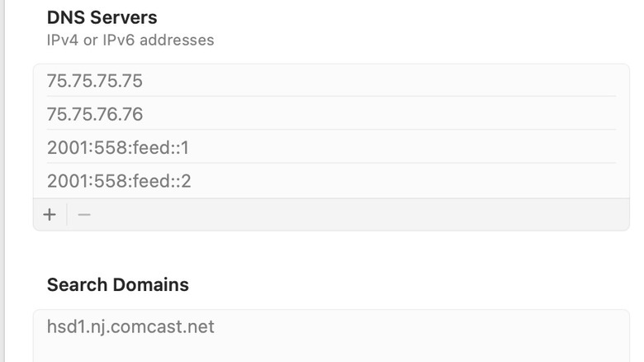Select the 75.75.75.75 DNS server entry

tap(95, 81)
